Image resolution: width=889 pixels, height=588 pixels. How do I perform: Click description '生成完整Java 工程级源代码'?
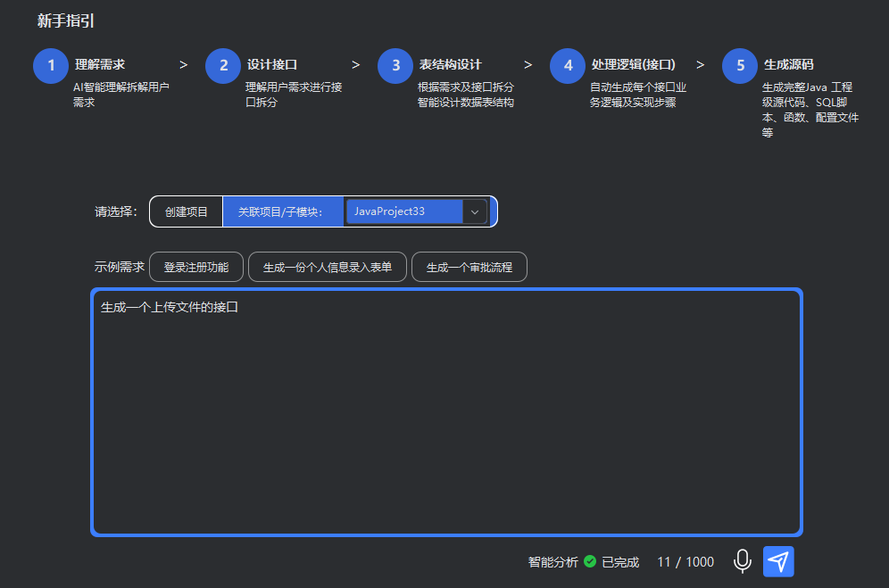coord(810,110)
